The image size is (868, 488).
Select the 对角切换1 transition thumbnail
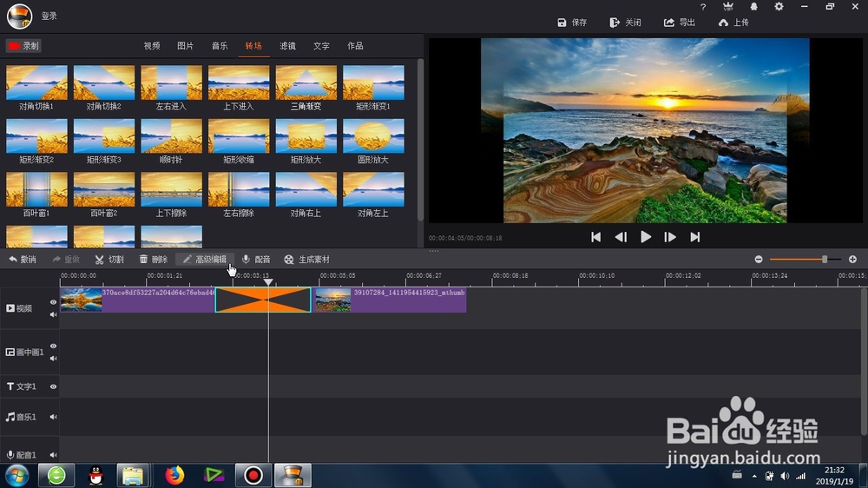[x=36, y=82]
